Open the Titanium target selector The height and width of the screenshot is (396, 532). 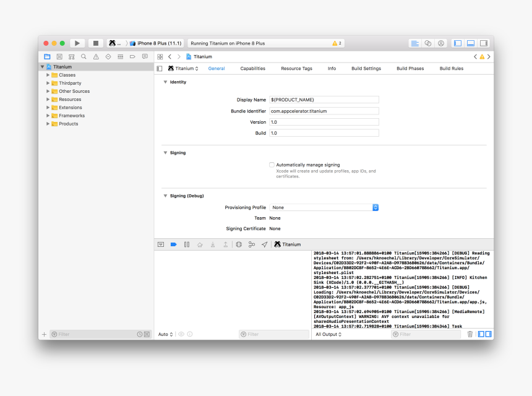[x=183, y=69]
